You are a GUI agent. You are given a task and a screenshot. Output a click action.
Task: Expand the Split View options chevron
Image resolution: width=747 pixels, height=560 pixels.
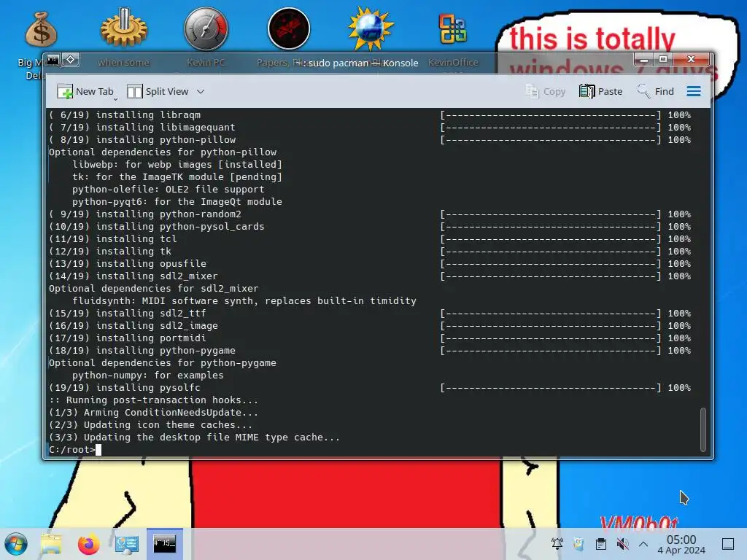pyautogui.click(x=201, y=91)
